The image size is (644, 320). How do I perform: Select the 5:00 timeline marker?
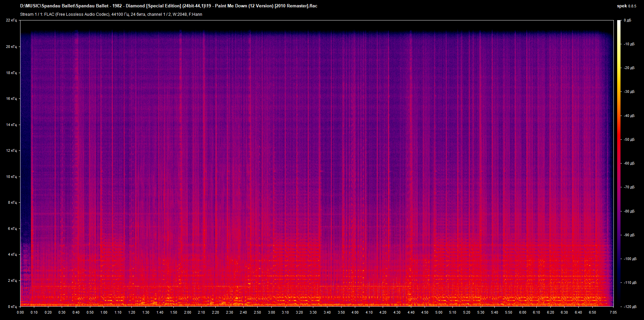click(439, 312)
